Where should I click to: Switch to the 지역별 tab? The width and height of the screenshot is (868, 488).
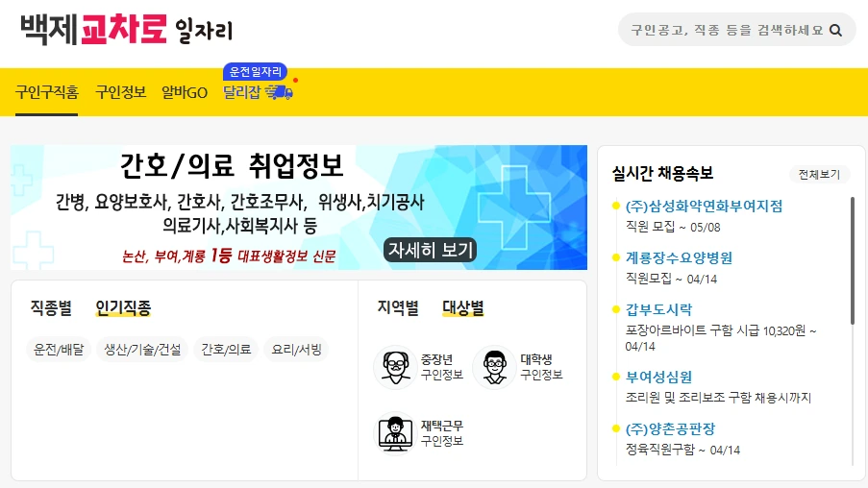point(398,307)
